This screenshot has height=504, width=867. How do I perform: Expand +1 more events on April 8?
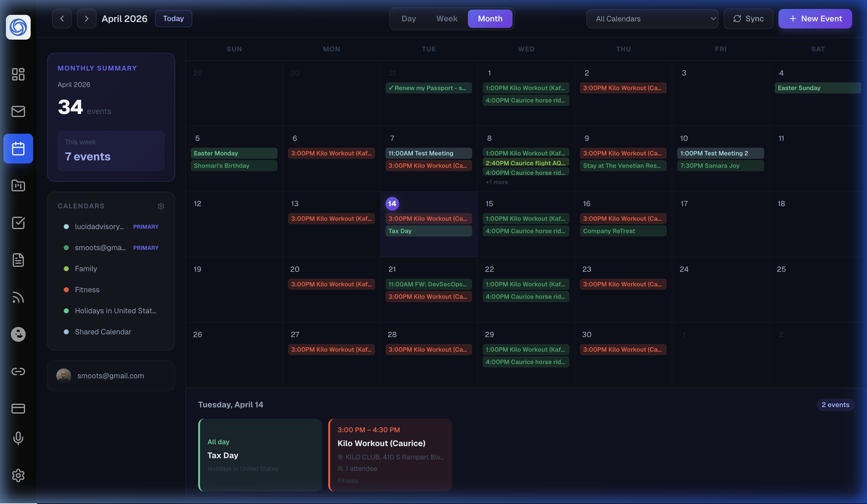coord(496,182)
